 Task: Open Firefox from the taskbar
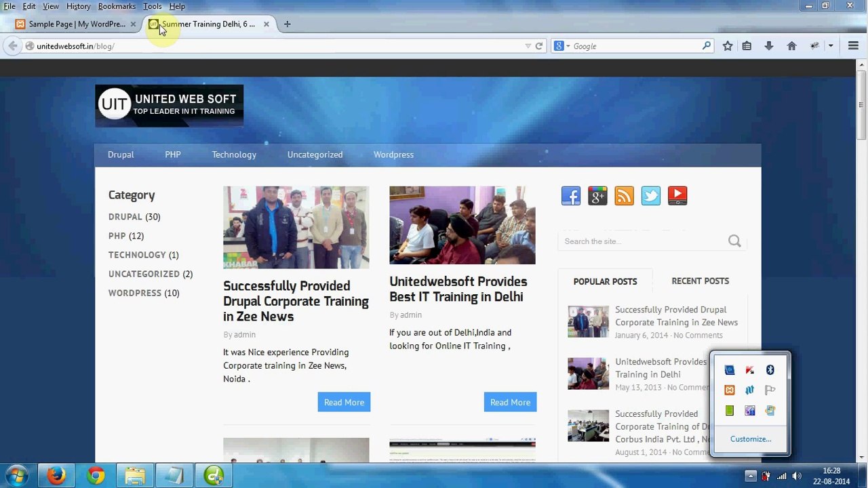click(x=56, y=476)
